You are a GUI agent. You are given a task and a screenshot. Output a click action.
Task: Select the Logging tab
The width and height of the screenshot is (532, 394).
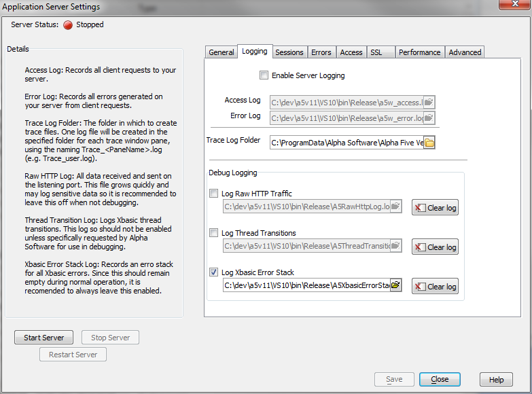tap(255, 51)
